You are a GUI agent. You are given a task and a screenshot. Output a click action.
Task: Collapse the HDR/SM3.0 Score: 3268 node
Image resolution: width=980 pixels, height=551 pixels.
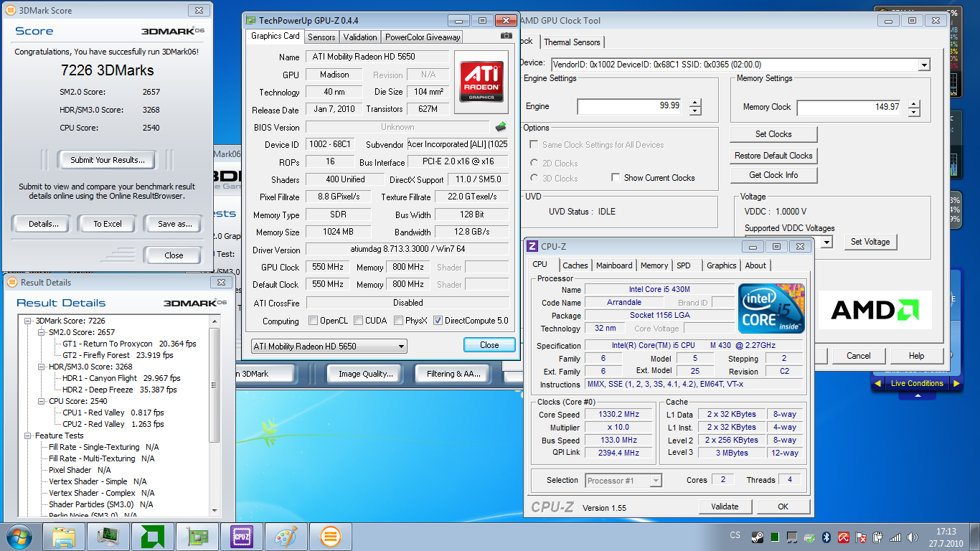(x=42, y=367)
